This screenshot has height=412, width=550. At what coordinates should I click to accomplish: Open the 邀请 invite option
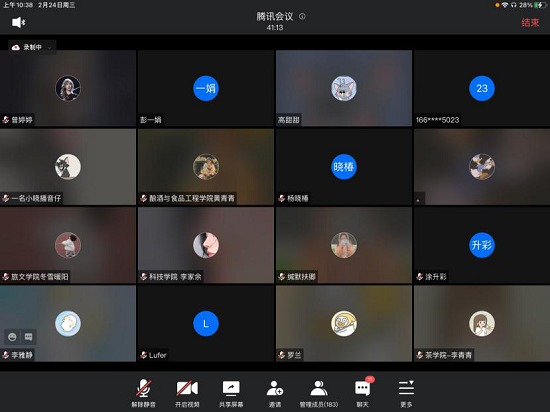[x=275, y=393]
